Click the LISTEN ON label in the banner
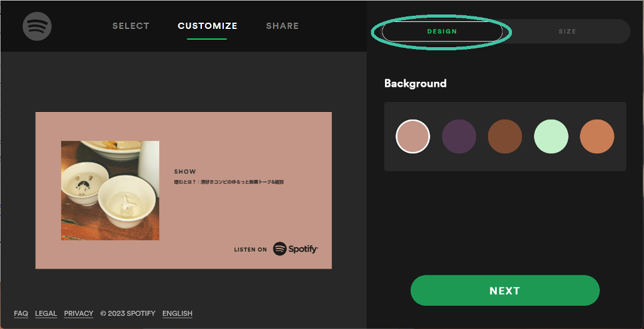This screenshot has height=329, width=644. pos(250,249)
